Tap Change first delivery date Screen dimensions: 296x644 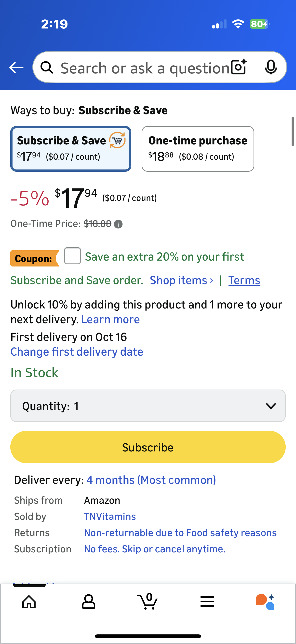coord(77,352)
